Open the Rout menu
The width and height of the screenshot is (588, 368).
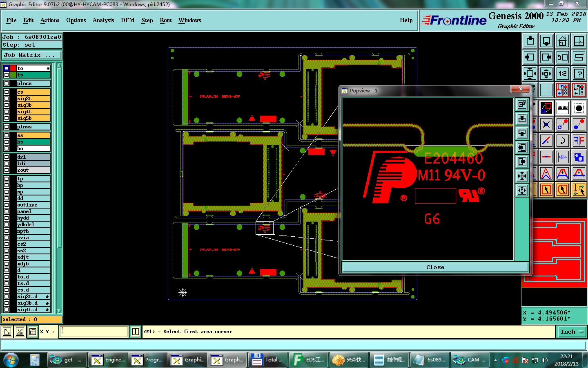point(166,20)
